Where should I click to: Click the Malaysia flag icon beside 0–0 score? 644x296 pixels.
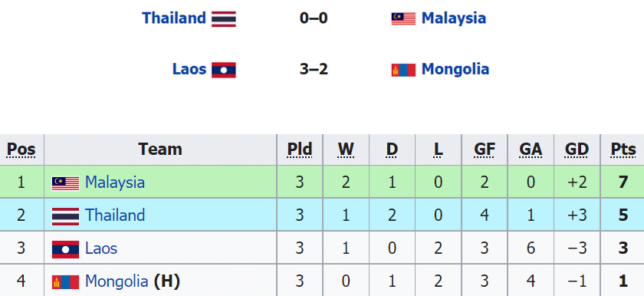[x=403, y=18]
